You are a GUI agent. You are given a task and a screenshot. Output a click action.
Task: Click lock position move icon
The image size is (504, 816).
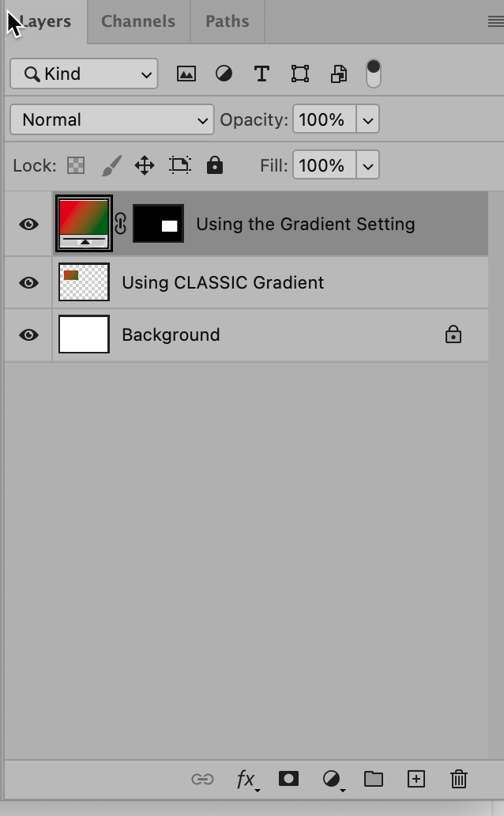pos(144,165)
